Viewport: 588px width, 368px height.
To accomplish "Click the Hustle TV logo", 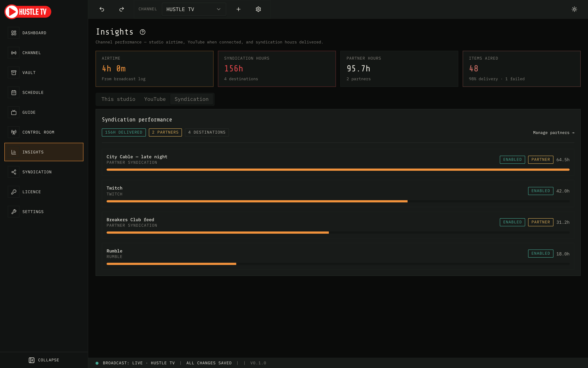I will [28, 12].
